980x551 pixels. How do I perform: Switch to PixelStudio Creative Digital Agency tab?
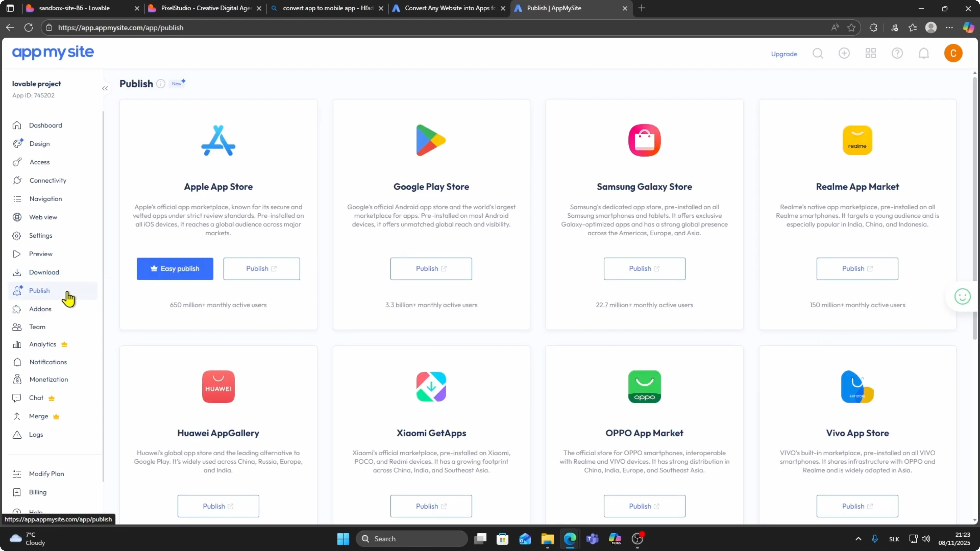click(205, 8)
